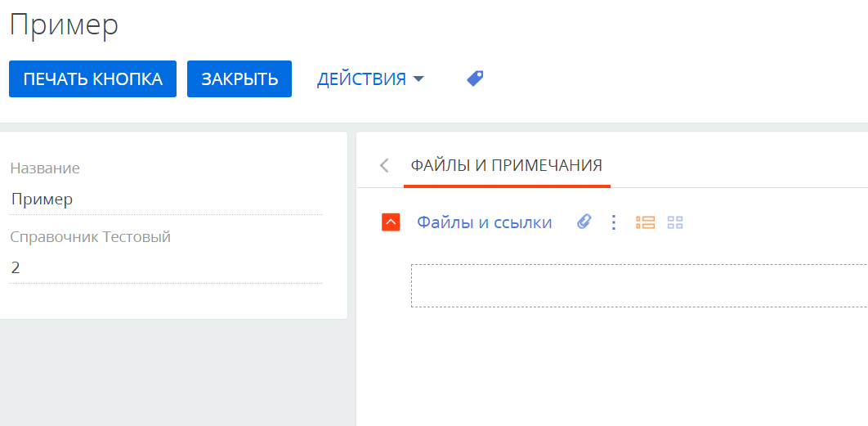Click the Название field with value Пример
Viewport: 868px width, 426px height.
tap(166, 200)
